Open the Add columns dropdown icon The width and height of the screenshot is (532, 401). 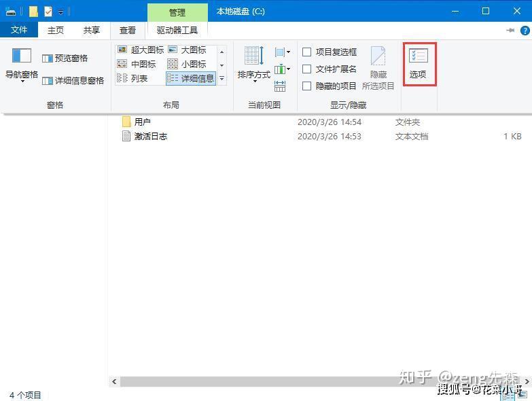pyautogui.click(x=282, y=69)
